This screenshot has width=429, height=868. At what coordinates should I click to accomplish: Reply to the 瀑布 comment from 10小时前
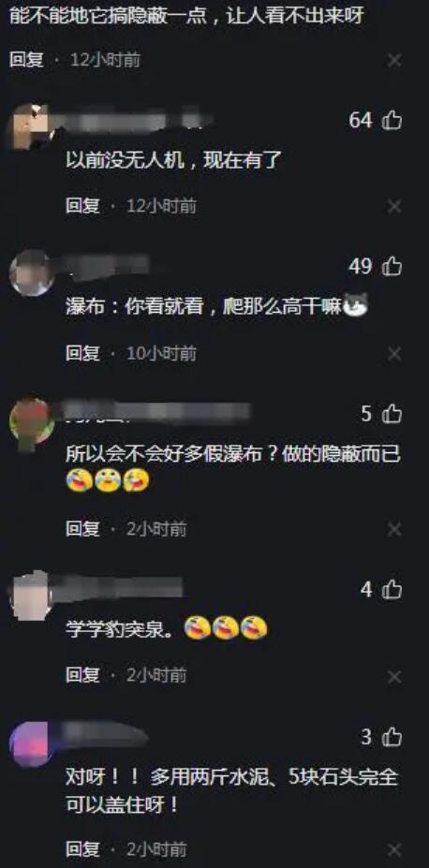tap(82, 353)
